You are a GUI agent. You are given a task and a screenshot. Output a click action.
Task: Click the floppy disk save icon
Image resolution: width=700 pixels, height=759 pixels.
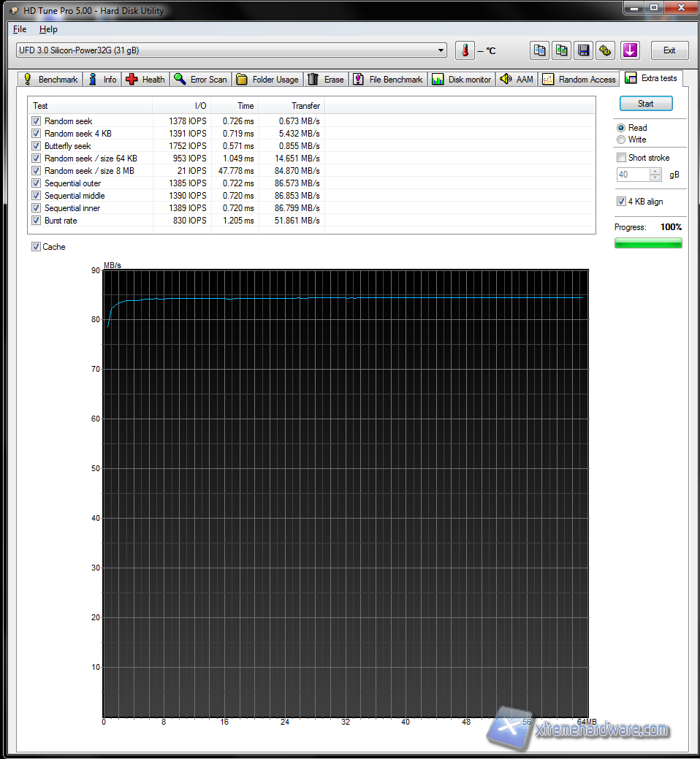(x=583, y=50)
